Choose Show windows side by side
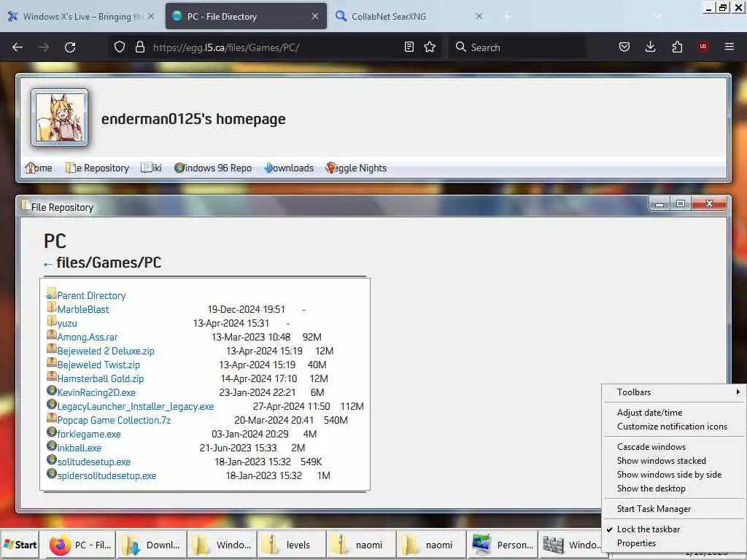 pyautogui.click(x=673, y=474)
